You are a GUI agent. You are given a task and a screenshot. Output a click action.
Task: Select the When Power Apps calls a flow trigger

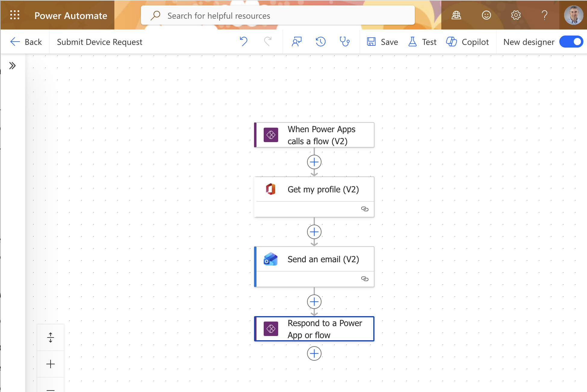coord(314,135)
